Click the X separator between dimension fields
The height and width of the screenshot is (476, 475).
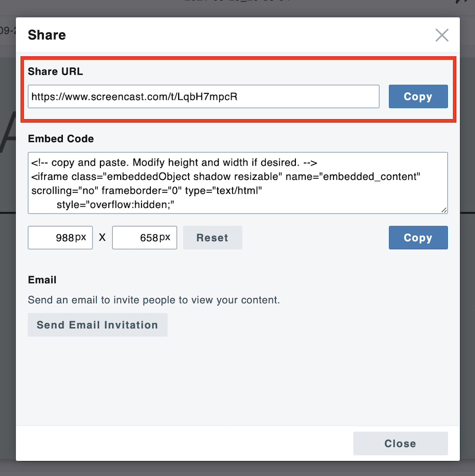pos(102,237)
